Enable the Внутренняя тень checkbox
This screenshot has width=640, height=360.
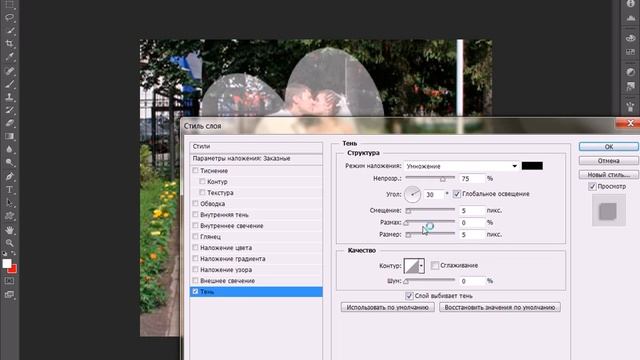[x=196, y=214]
